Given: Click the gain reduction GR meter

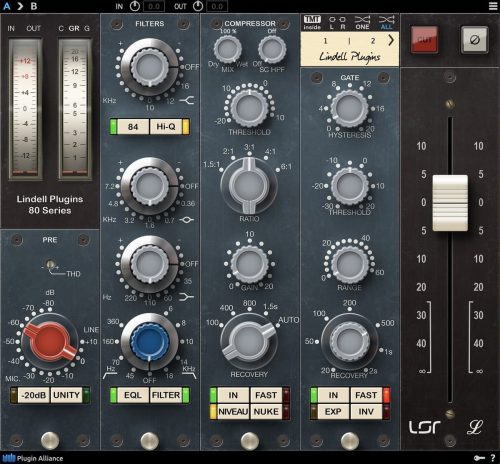Looking at the screenshot, I should pos(75,109).
